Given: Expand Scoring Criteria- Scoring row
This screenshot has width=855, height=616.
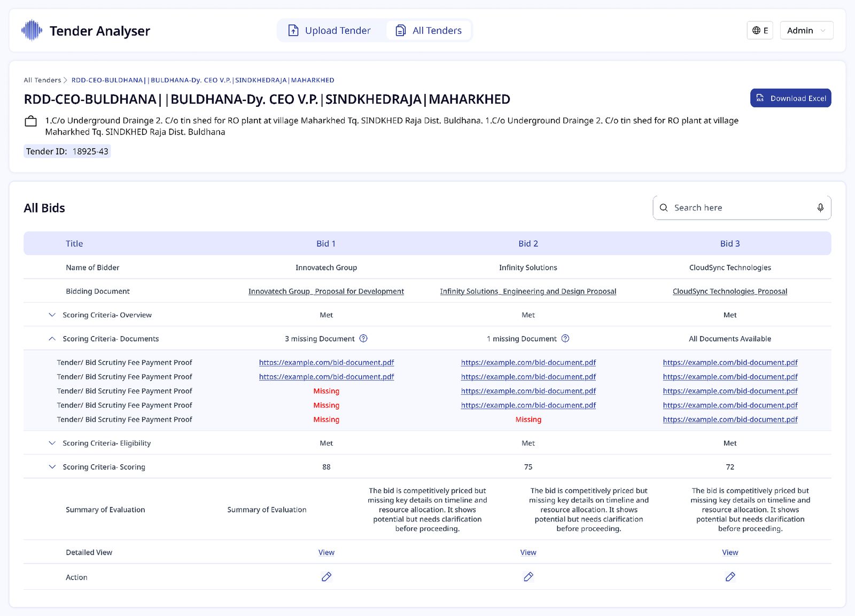Looking at the screenshot, I should coord(52,466).
